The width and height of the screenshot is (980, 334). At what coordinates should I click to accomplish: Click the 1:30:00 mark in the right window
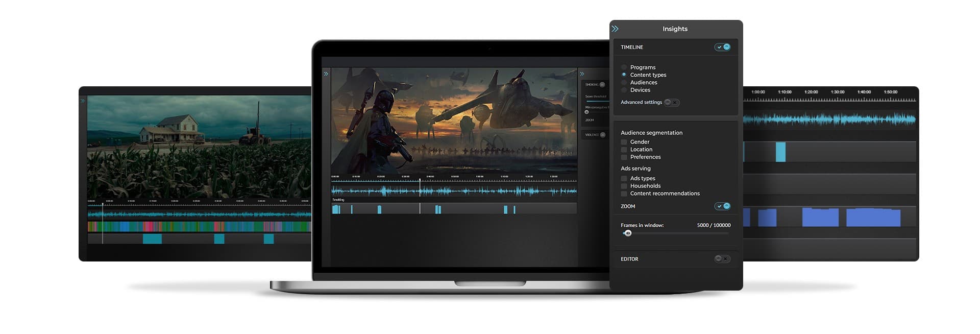[838, 92]
